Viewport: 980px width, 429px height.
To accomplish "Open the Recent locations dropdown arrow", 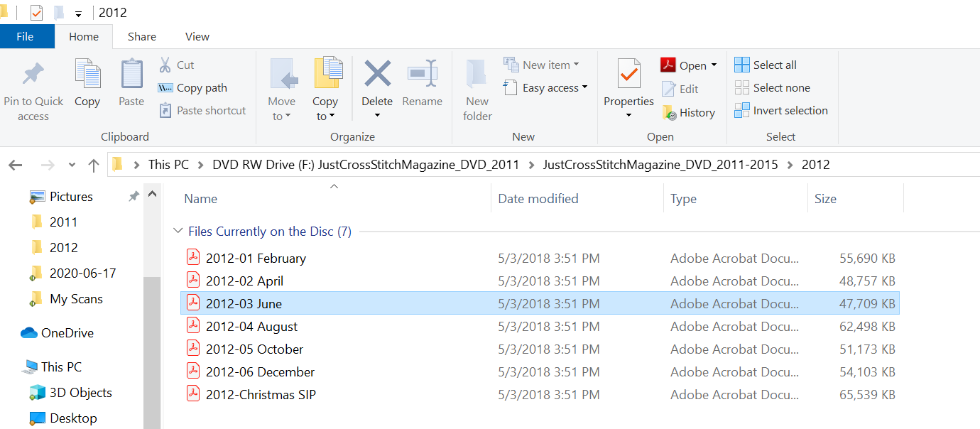I will pyautogui.click(x=72, y=165).
